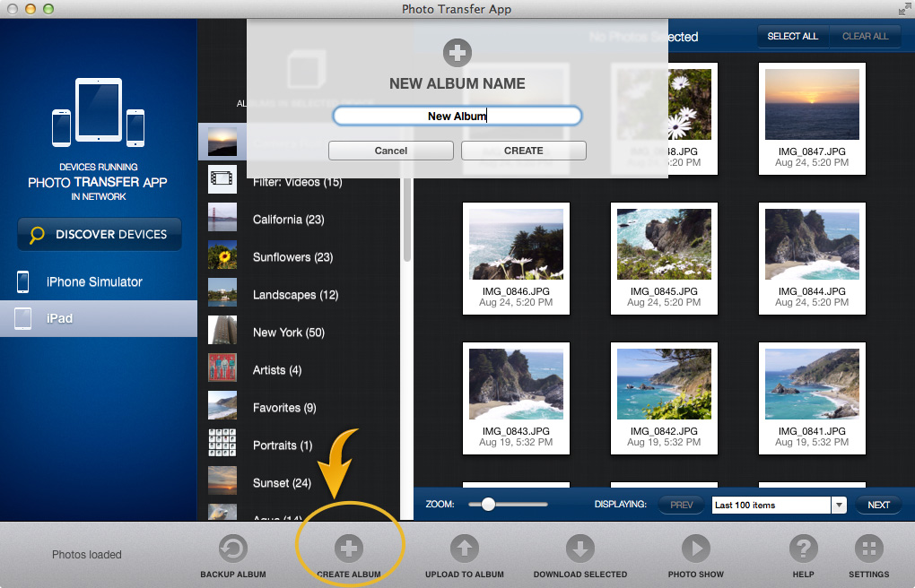Screen dimensions: 915x588
Task: Click the Last 100 items combo box field
Action: (x=771, y=505)
